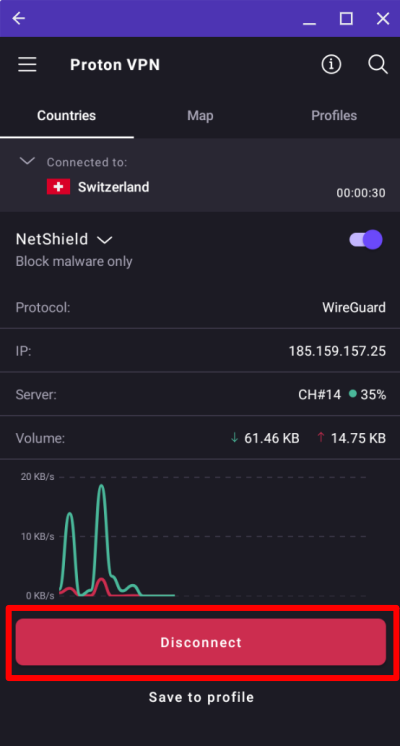Go back using the arrow icon
Image resolution: width=400 pixels, height=746 pixels.
19,19
